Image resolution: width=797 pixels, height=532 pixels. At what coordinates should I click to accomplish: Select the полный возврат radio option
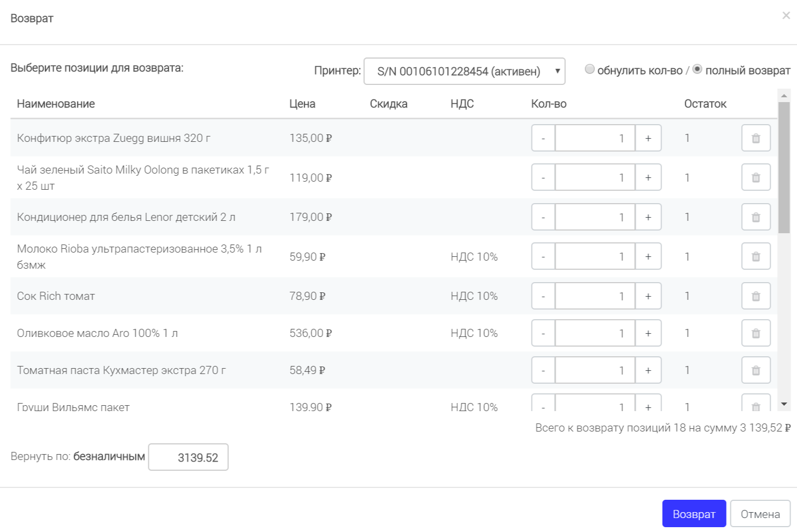(697, 69)
